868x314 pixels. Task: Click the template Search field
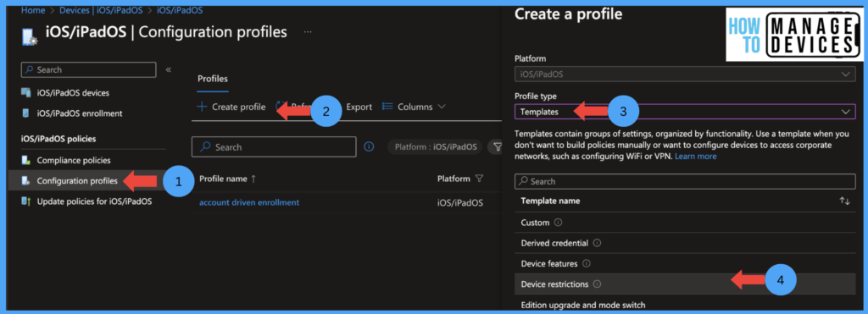(685, 181)
